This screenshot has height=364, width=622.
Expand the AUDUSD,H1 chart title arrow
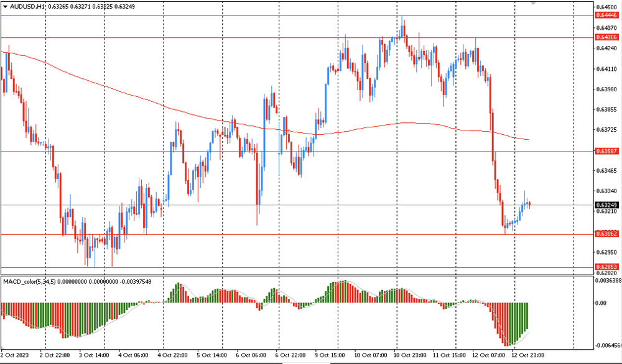(5, 6)
